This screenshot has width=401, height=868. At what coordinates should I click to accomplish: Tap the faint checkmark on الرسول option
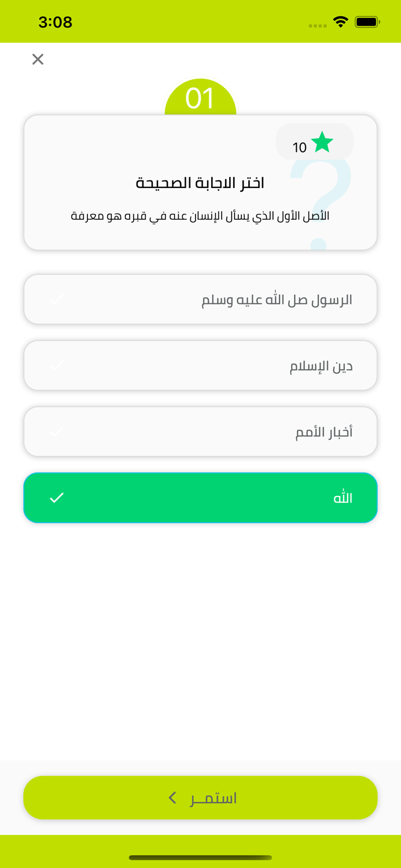57,299
